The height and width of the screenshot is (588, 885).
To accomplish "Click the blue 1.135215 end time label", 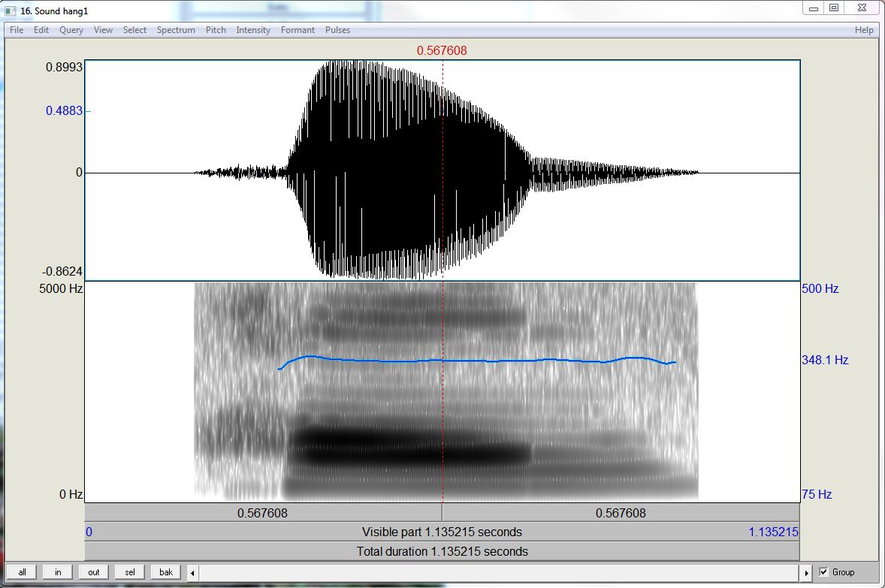I will pyautogui.click(x=773, y=532).
